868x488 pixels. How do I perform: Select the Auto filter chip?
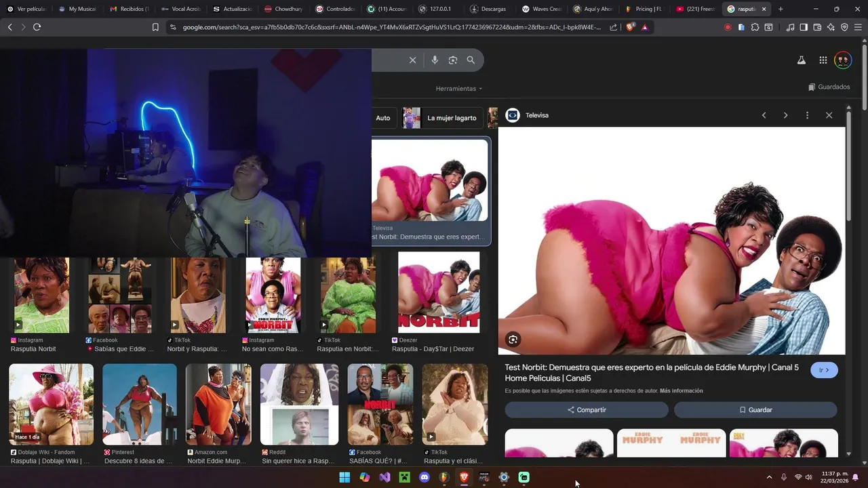[383, 118]
